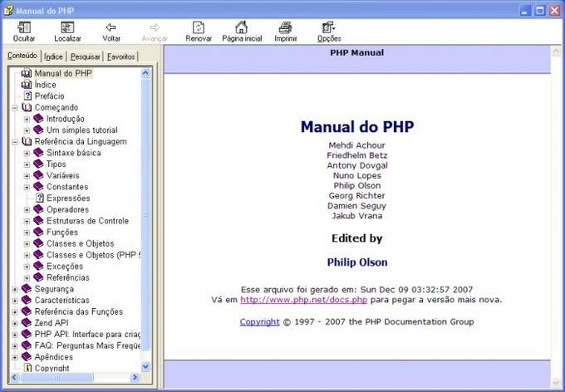
Task: Collapse the Referência da Linguagem node
Action: pos(15,141)
